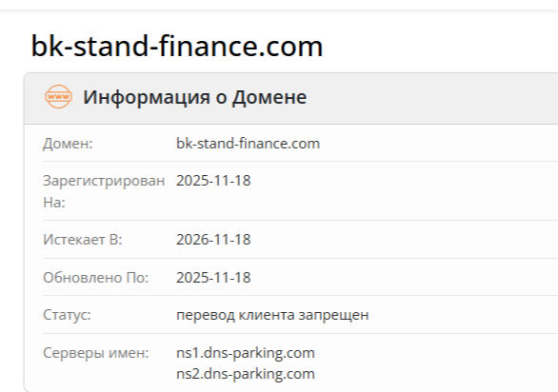Select the expiry date 2026-11-18

click(x=213, y=240)
